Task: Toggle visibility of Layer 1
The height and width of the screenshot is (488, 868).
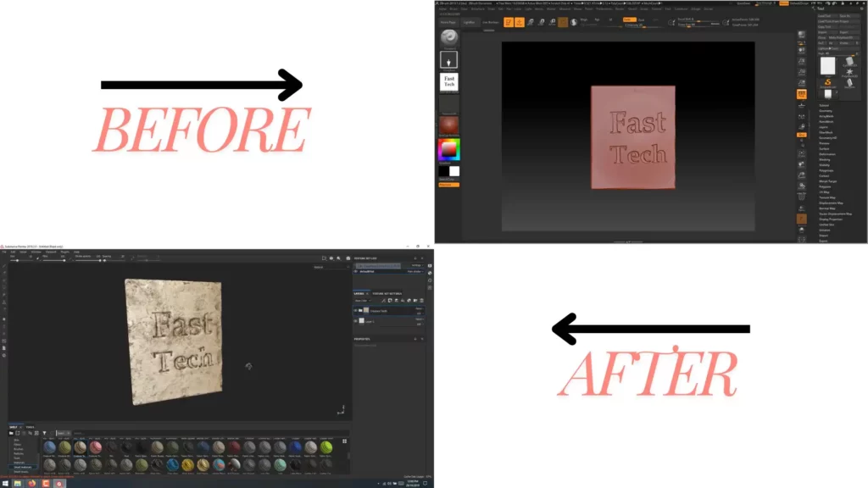Action: pyautogui.click(x=356, y=322)
